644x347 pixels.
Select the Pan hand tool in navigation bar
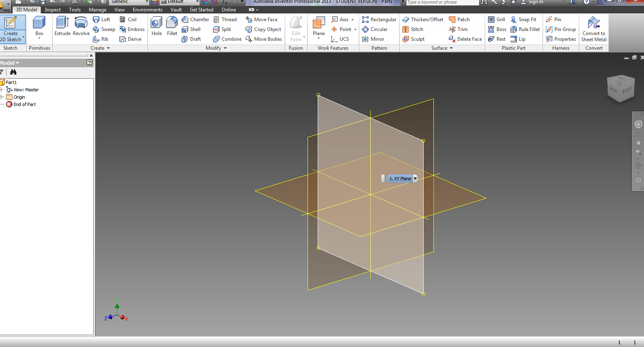coord(638,142)
